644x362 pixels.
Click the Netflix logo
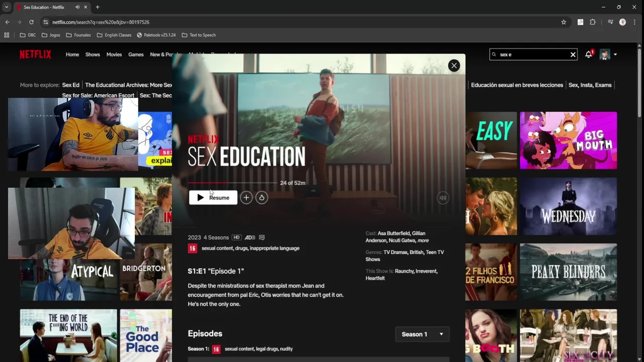35,54
